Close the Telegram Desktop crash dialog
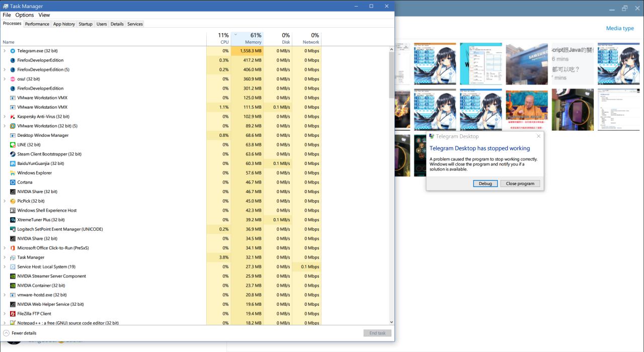 click(x=538, y=136)
